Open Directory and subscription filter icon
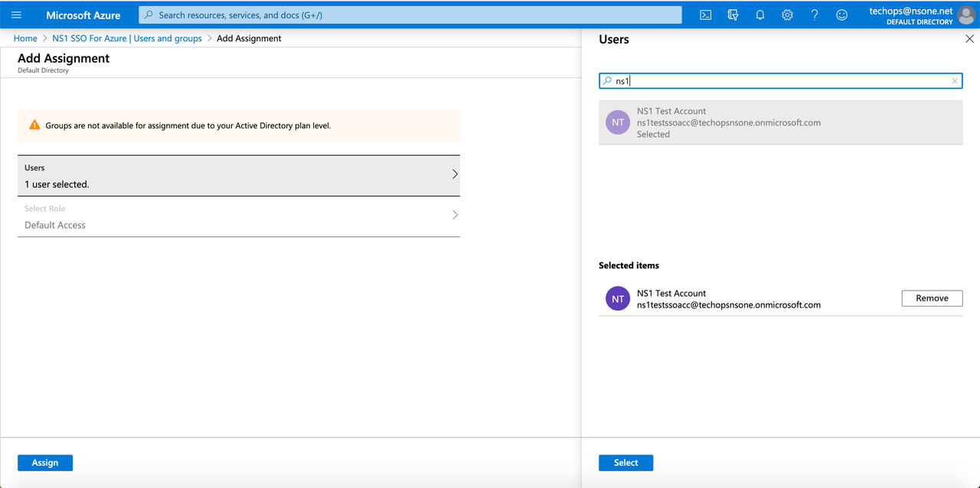The width and height of the screenshot is (980, 488). [733, 15]
